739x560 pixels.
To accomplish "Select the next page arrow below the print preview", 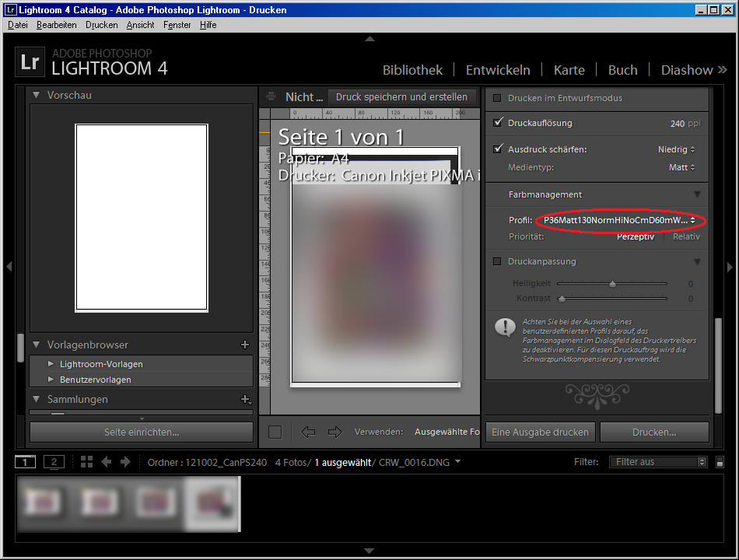I will tap(332, 432).
